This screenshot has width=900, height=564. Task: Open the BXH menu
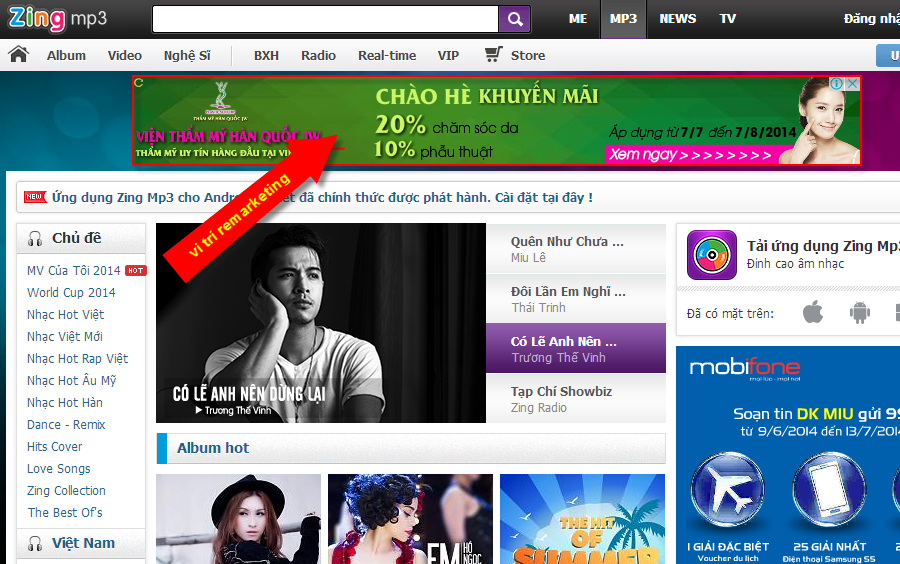click(x=266, y=56)
